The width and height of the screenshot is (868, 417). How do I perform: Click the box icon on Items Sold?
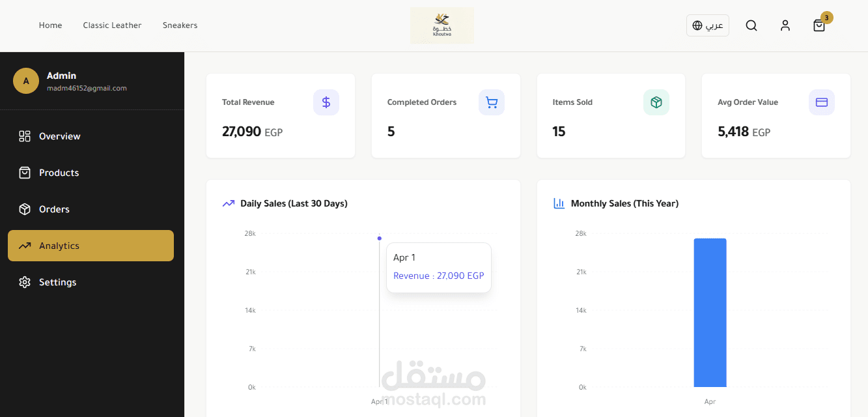(656, 102)
